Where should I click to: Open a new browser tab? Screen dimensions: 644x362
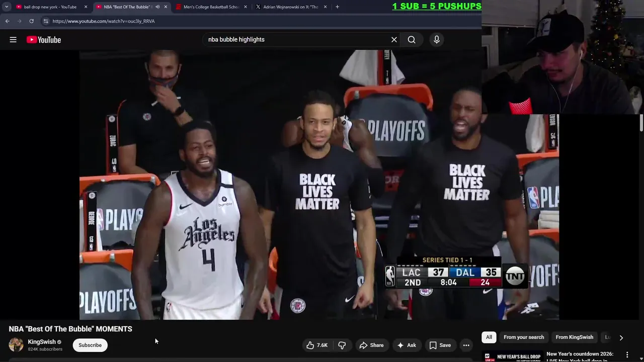pyautogui.click(x=337, y=7)
